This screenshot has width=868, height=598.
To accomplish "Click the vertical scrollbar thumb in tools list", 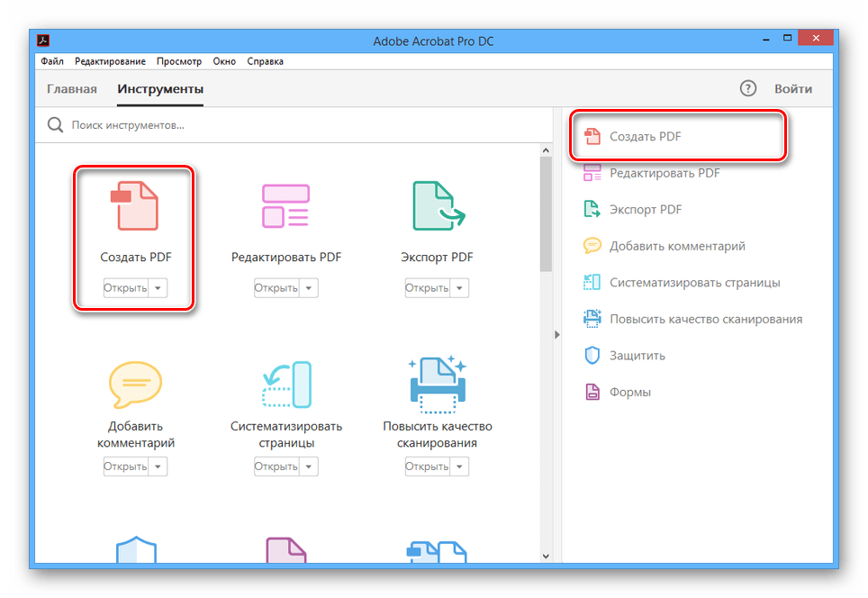I will click(x=546, y=214).
